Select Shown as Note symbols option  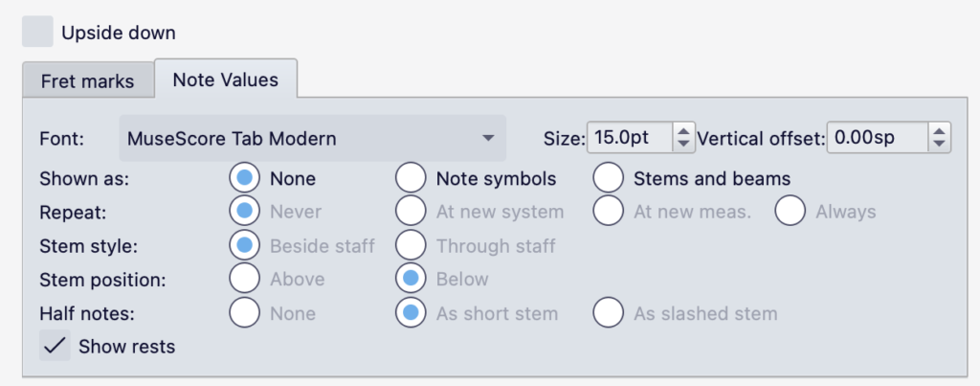(x=411, y=178)
